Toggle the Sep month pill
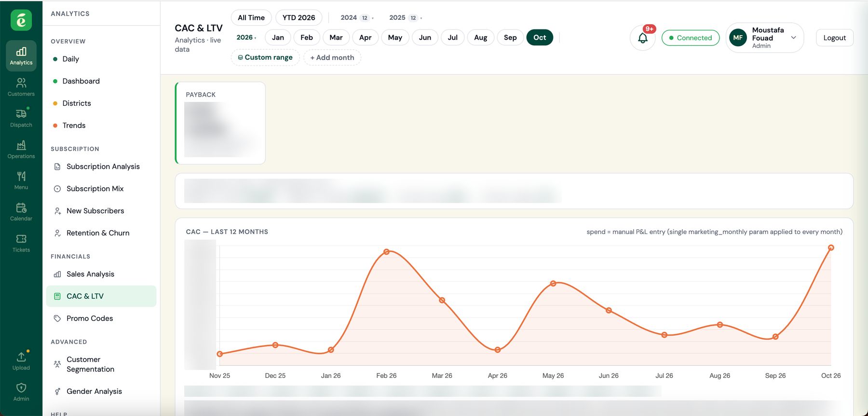 (510, 38)
